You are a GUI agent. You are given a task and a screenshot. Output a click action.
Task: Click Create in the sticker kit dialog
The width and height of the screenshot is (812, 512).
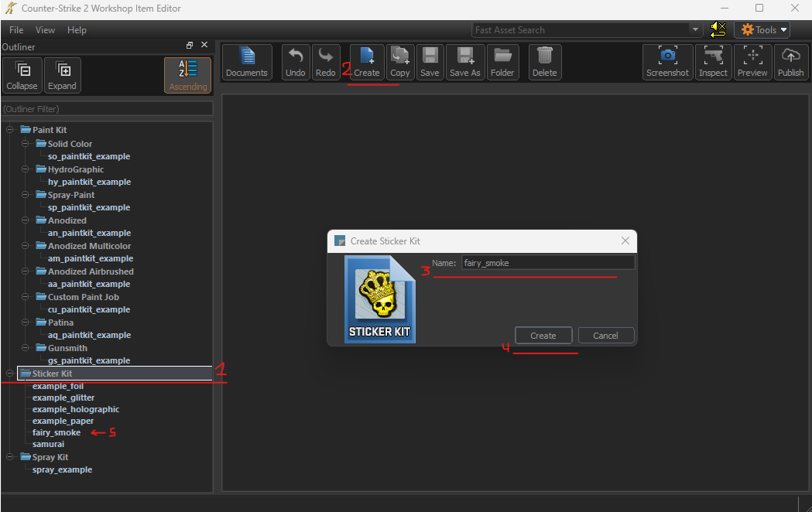[x=543, y=336]
